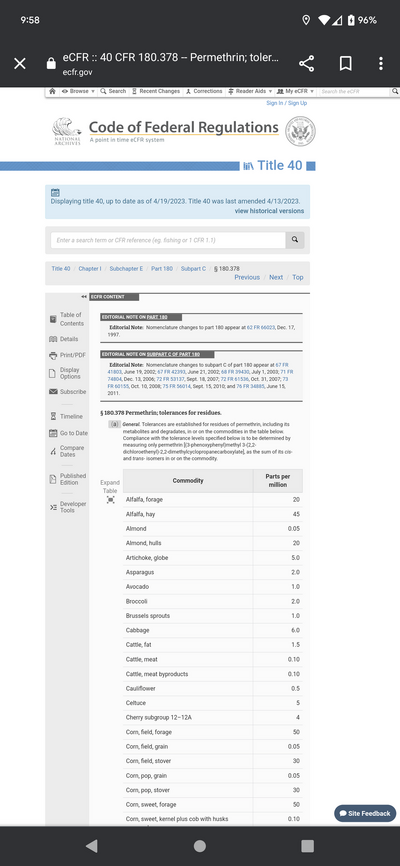Click the magnifier search submit button

295,240
